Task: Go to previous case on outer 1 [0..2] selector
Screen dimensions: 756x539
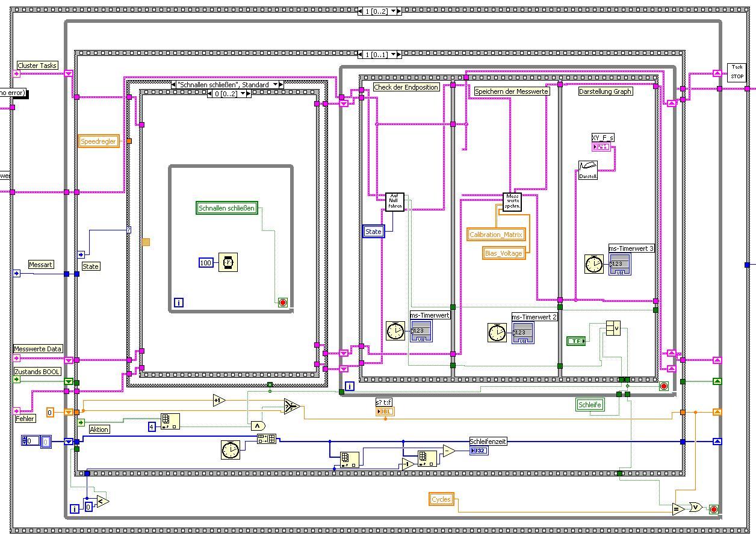Action: coord(361,11)
